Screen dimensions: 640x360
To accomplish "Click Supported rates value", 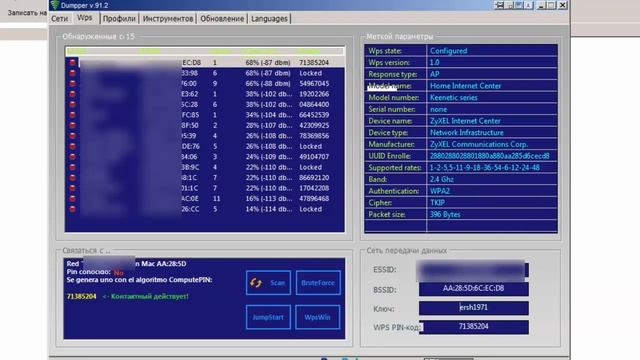I will click(484, 168).
